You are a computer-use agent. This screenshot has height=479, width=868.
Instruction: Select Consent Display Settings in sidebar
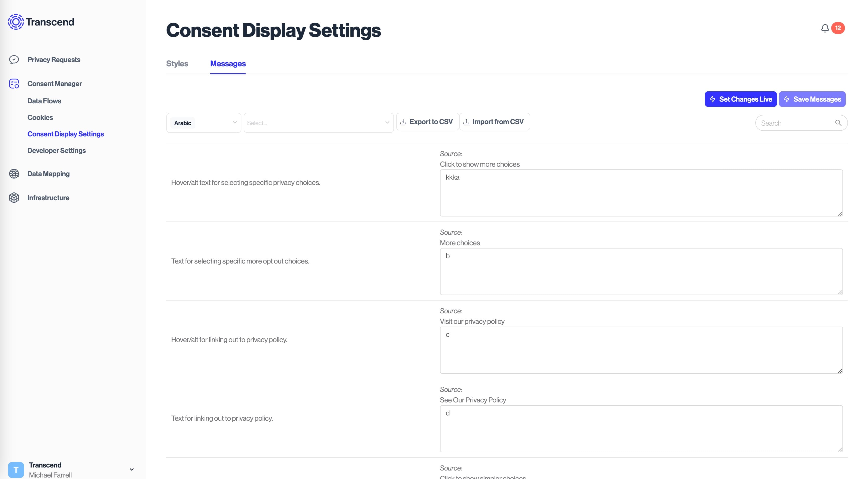click(66, 134)
